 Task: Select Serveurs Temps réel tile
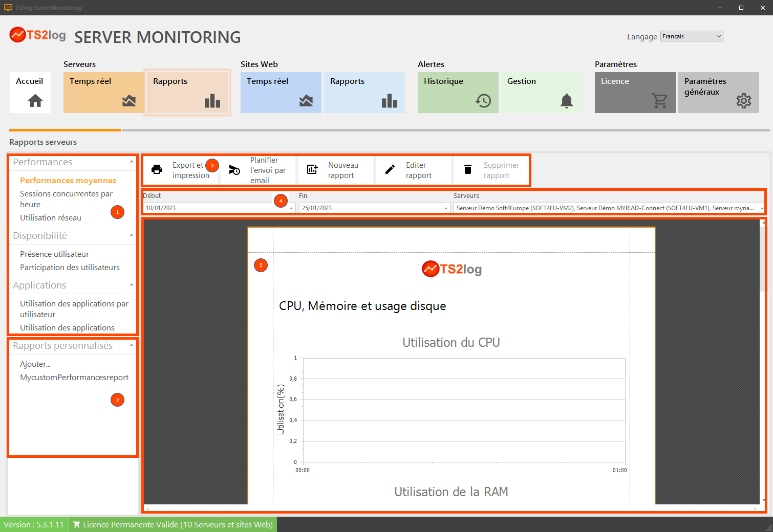tap(103, 93)
